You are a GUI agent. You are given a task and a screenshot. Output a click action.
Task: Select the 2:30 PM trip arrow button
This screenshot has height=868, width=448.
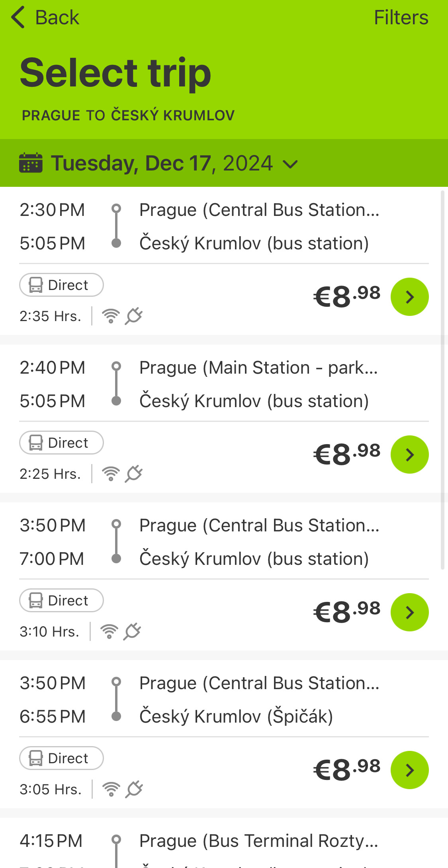coord(409,297)
